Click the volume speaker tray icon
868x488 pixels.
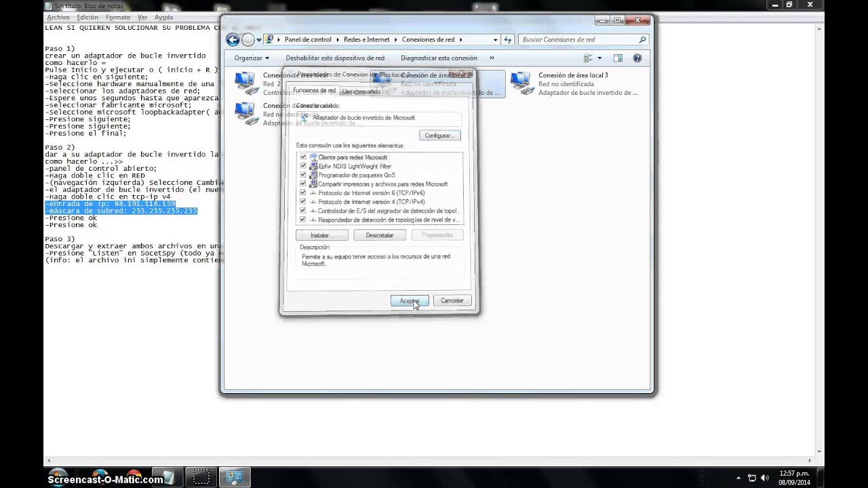[x=764, y=478]
